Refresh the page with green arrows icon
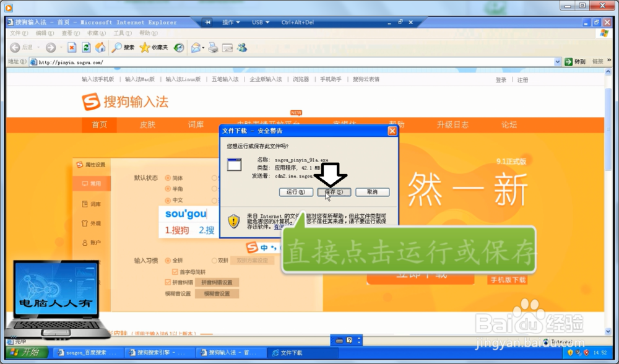This screenshot has height=364, width=619. tap(86, 48)
